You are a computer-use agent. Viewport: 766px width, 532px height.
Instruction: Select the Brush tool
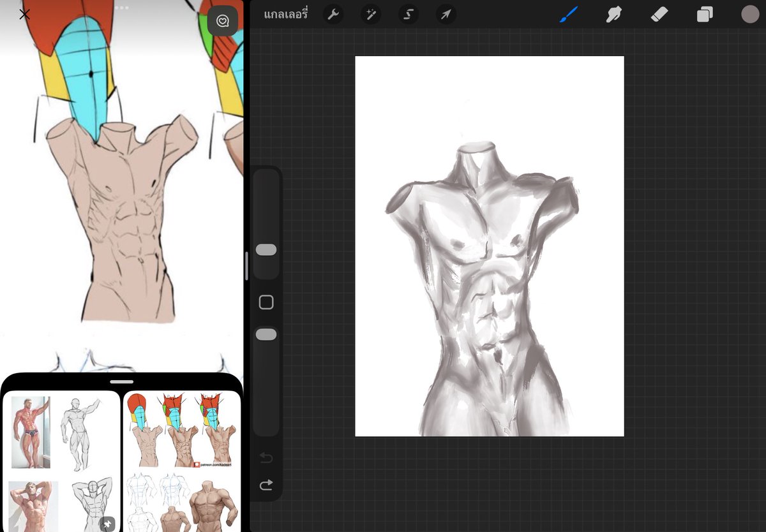coord(568,14)
